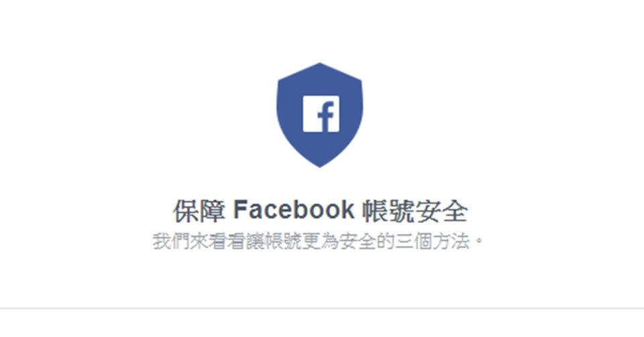
Task: Click the shield's pointed bottom tip
Action: pos(319,164)
